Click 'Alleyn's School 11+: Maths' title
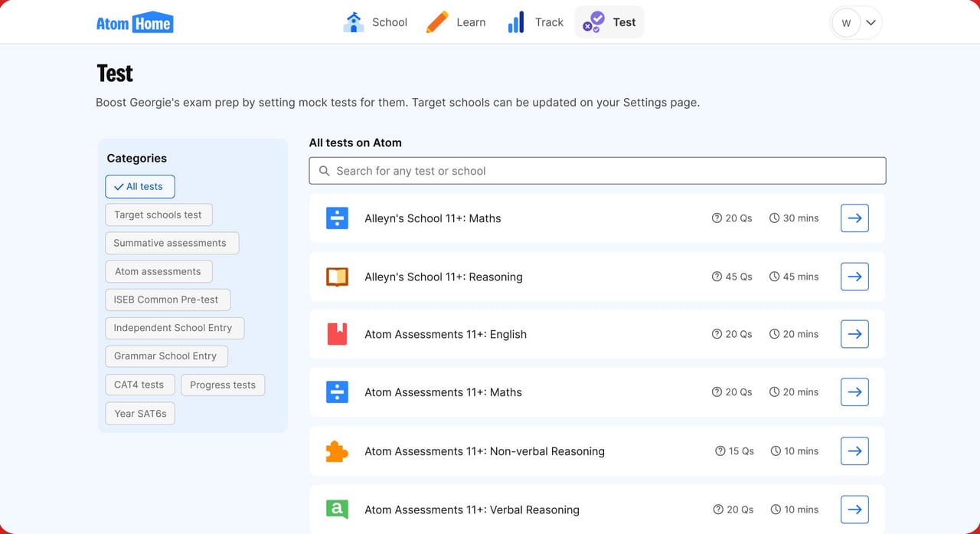 pyautogui.click(x=433, y=218)
